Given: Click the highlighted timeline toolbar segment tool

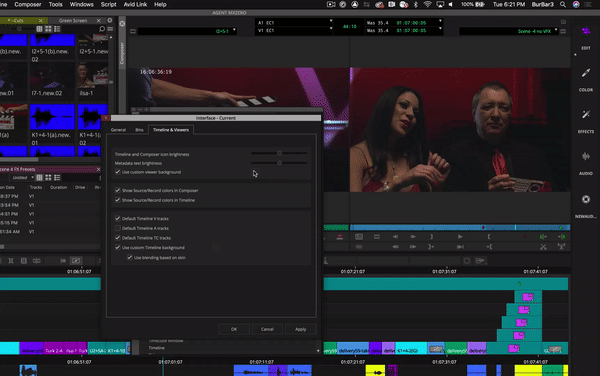Looking at the screenshot, I should [76, 261].
